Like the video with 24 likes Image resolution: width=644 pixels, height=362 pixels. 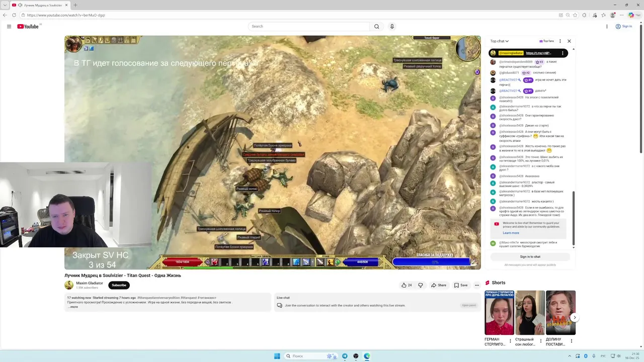tap(407, 285)
